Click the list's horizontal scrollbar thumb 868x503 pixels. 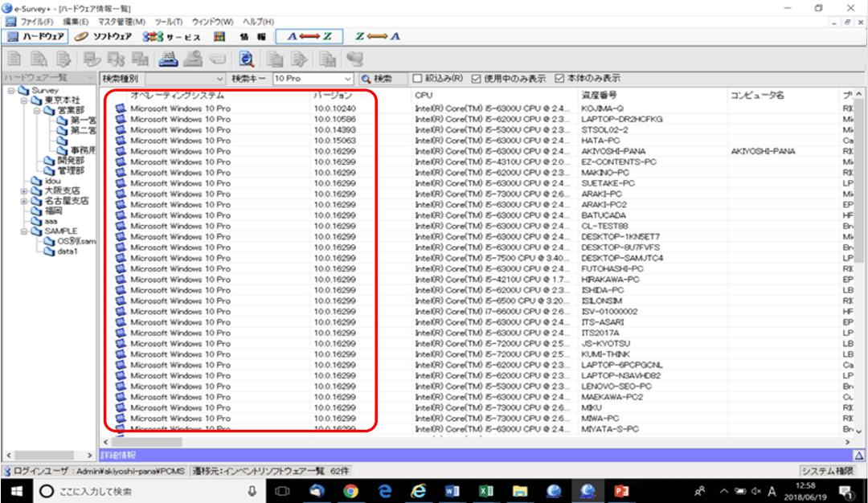tap(147, 442)
